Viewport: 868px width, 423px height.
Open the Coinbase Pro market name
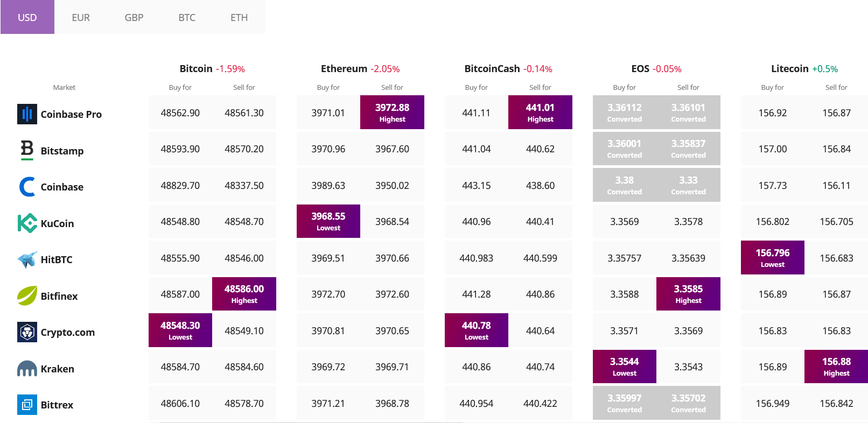point(71,114)
